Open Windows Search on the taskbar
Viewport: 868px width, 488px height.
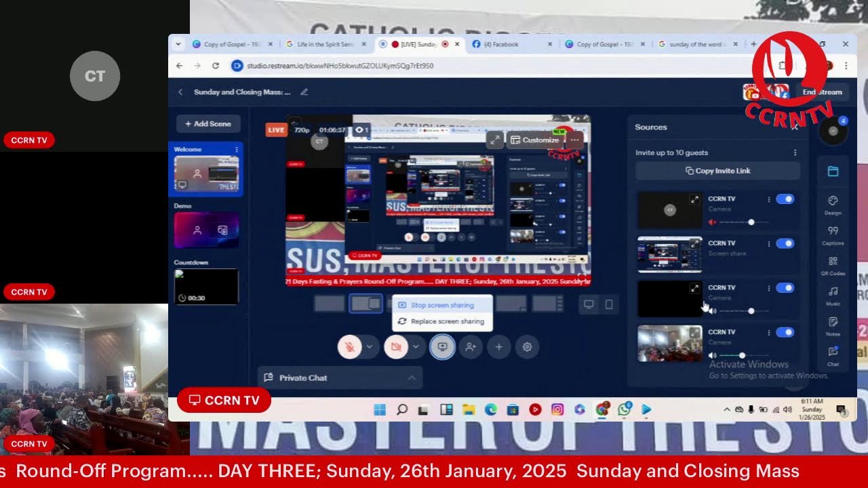(402, 409)
